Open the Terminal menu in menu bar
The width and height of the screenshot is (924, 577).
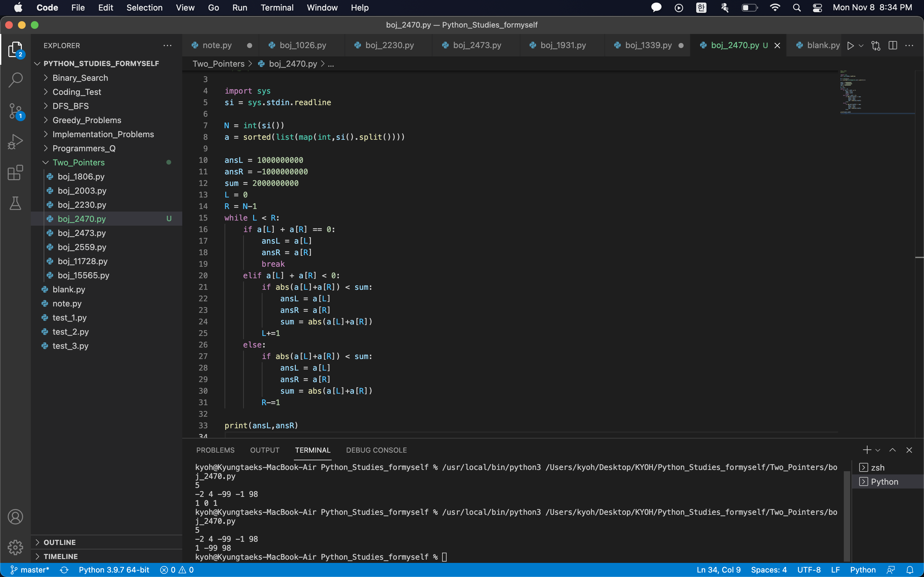pyautogui.click(x=277, y=8)
